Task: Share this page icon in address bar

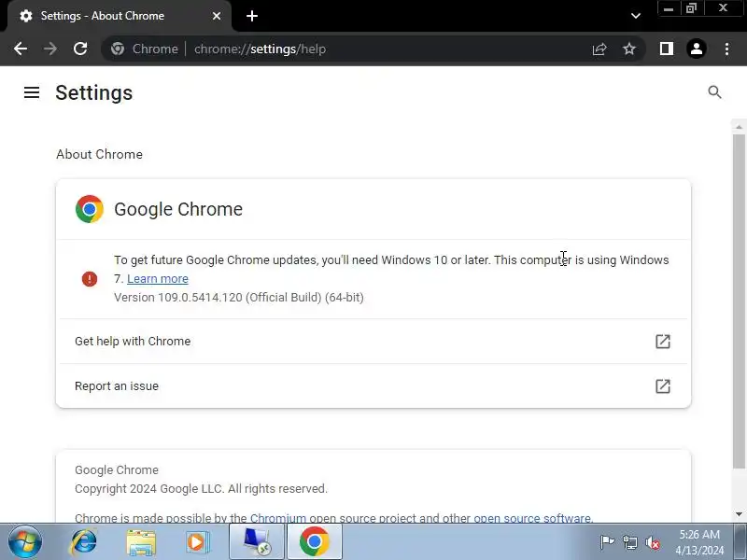Action: pos(599,49)
